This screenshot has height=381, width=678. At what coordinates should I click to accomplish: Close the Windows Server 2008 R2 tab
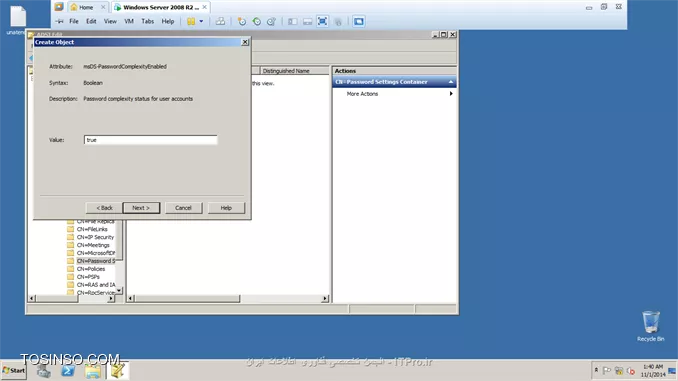(x=205, y=7)
